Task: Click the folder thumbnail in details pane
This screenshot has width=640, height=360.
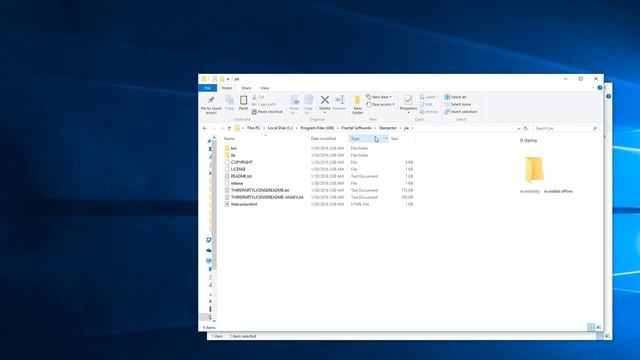Action: point(534,170)
